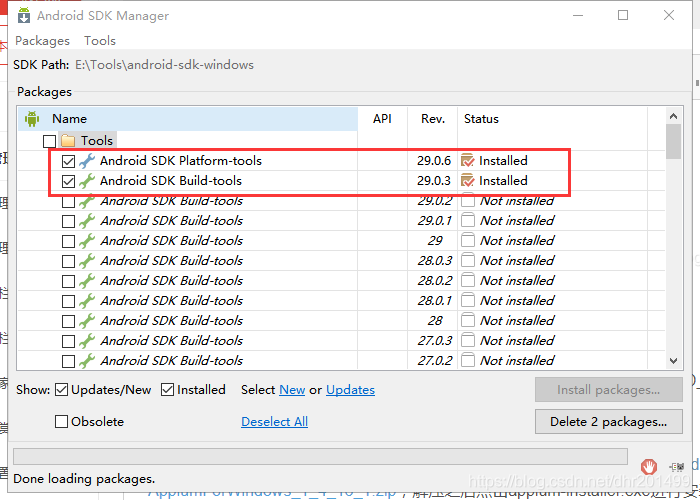The height and width of the screenshot is (500, 700).
Task: Check Build-tools 27.0.2 checkbox
Action: (x=68, y=361)
